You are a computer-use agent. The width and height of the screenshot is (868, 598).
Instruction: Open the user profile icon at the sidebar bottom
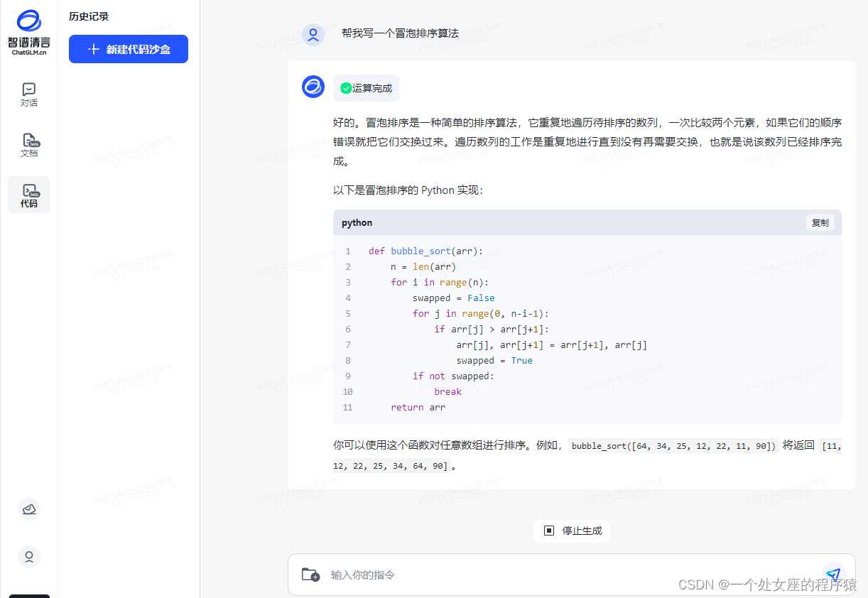[x=29, y=557]
